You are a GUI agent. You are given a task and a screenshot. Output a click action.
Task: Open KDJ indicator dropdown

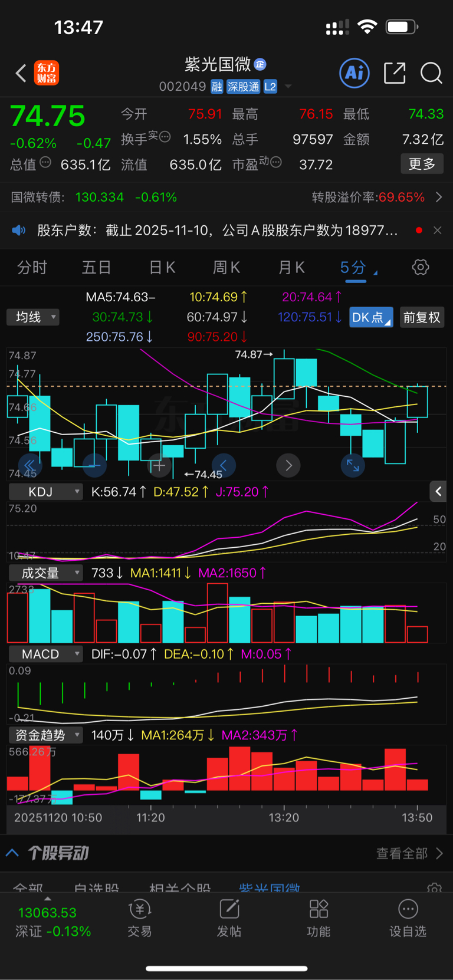(45, 491)
